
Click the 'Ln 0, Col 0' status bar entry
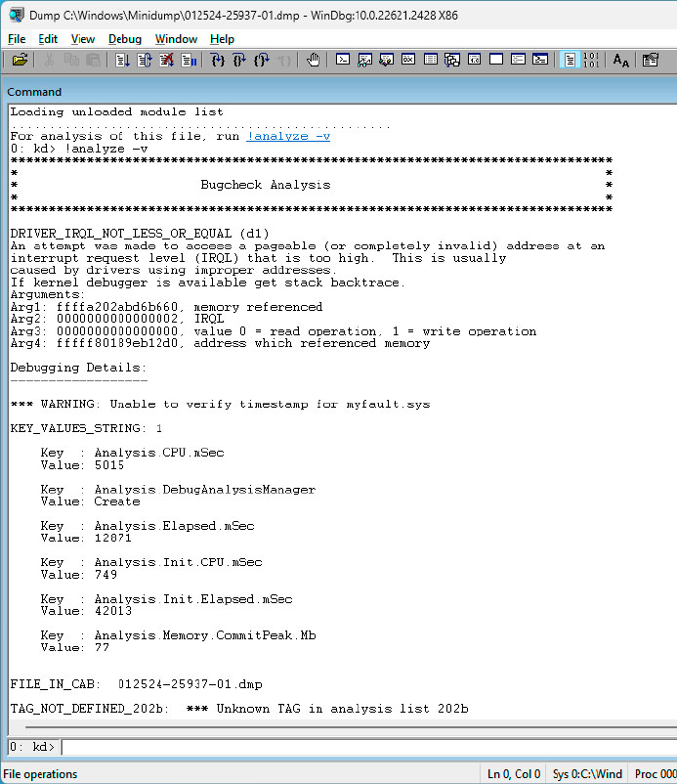pos(514,774)
